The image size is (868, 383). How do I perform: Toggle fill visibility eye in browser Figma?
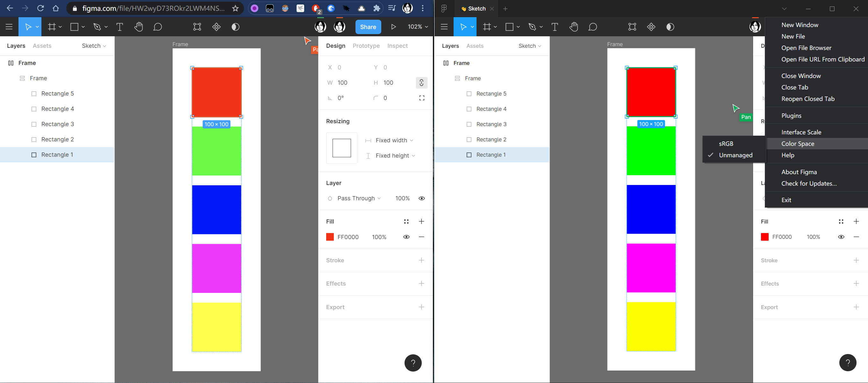click(x=406, y=237)
